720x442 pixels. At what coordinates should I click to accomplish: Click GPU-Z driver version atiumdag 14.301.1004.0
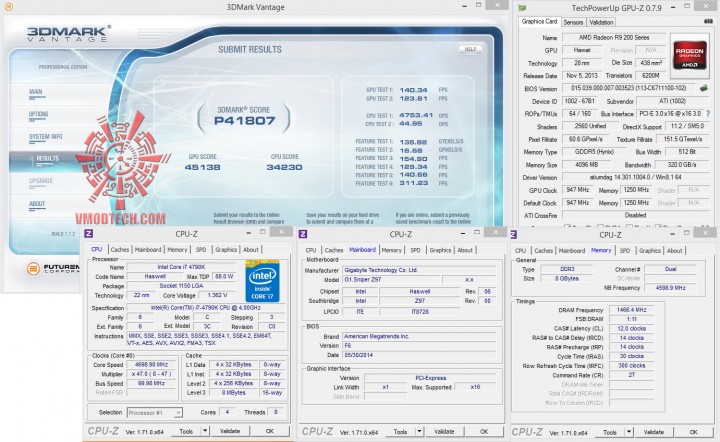pyautogui.click(x=635, y=177)
